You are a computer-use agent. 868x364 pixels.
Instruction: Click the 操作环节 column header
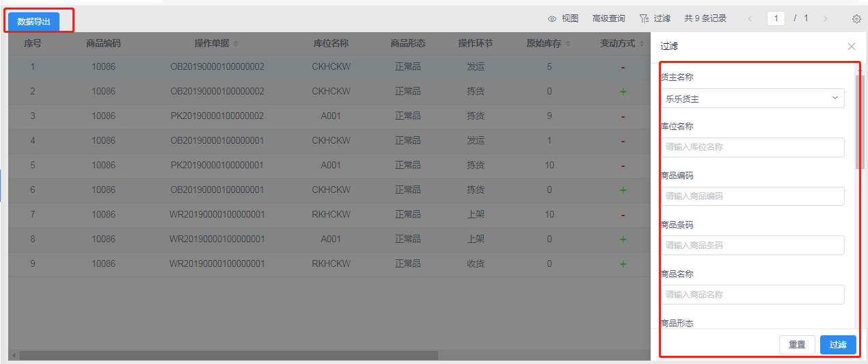[x=476, y=44]
